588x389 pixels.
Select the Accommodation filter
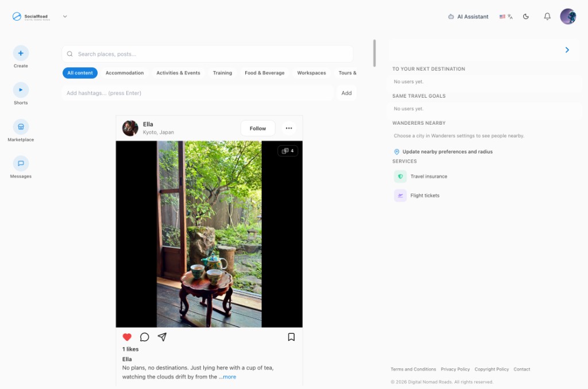[125, 73]
